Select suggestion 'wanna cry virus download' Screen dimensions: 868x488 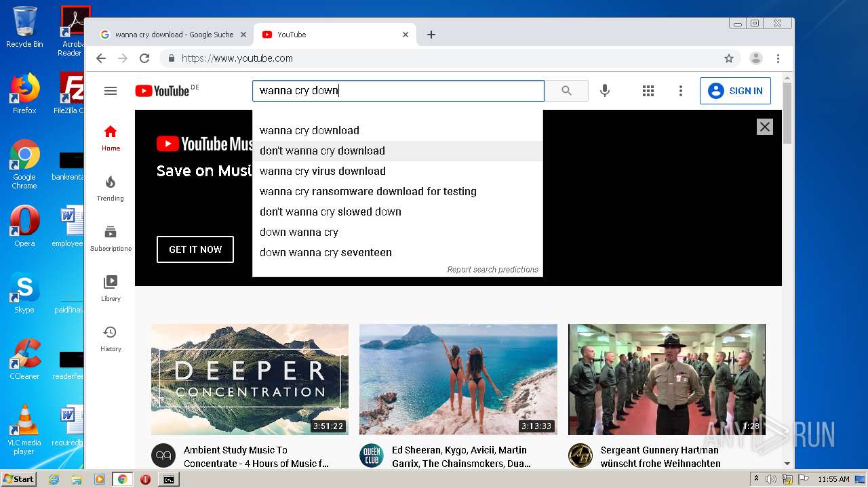pos(397,171)
